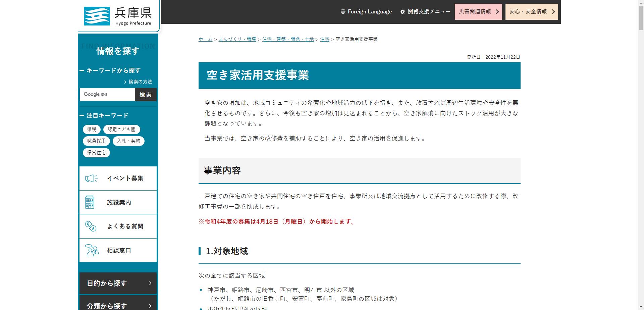Click the 1.対象地域 heading
Viewport: 644px width, 310px height.
coord(227,251)
